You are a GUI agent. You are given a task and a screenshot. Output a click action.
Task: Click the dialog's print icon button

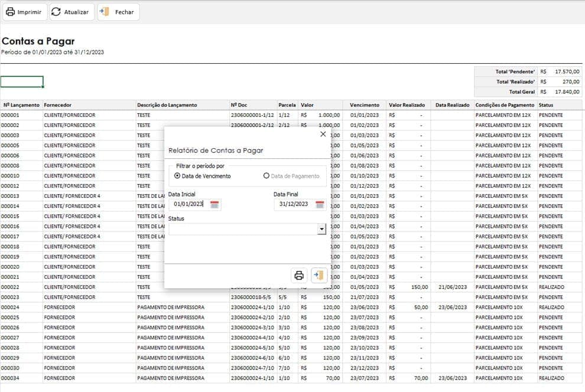(x=299, y=275)
